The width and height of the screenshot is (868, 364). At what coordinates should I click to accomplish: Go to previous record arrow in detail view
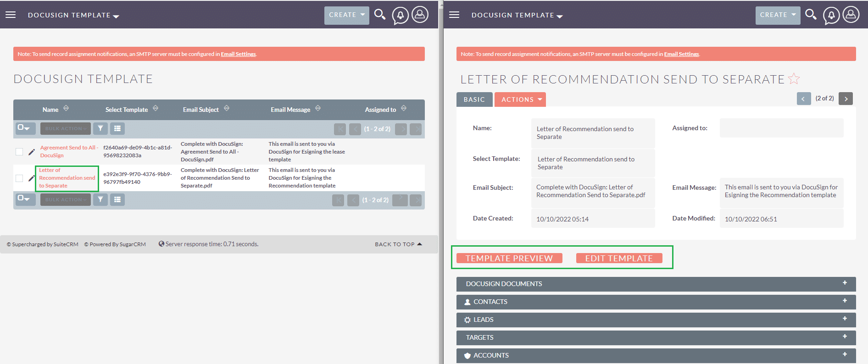804,99
